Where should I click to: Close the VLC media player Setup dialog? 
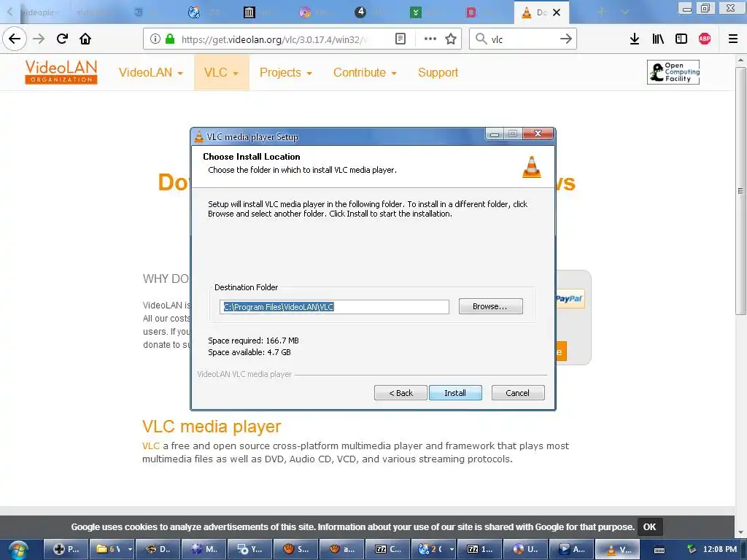click(538, 134)
